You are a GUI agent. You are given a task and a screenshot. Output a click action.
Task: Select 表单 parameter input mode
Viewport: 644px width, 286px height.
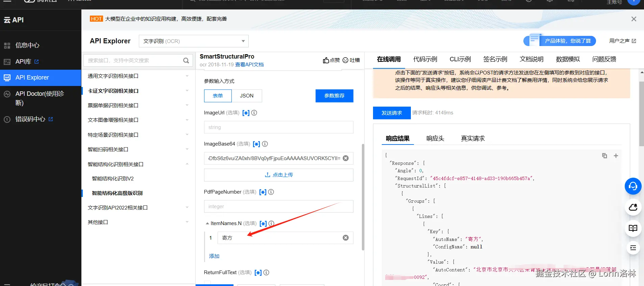pos(218,96)
